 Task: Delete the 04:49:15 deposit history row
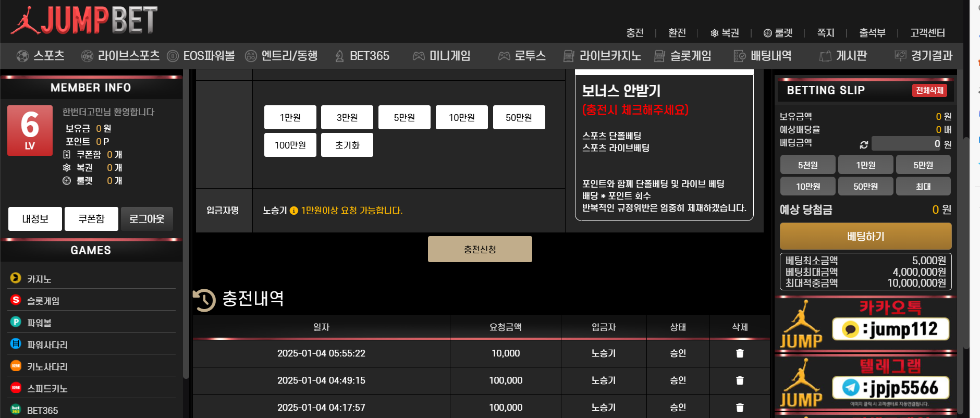point(740,380)
